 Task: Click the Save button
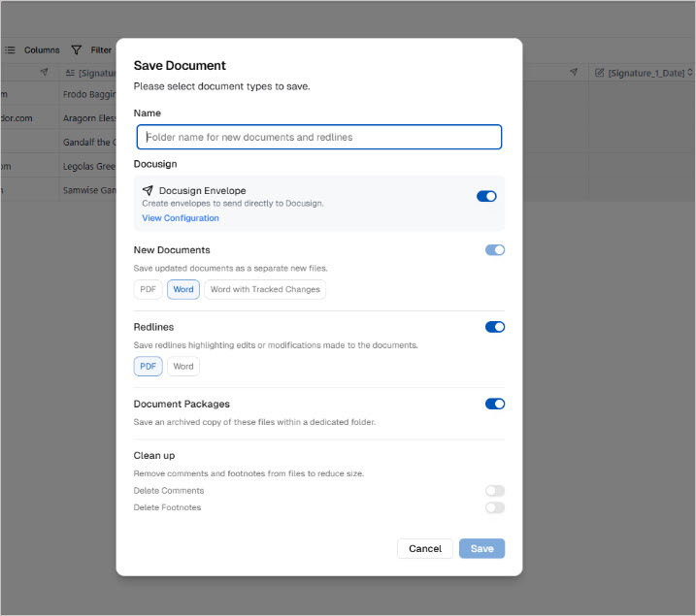tap(481, 549)
